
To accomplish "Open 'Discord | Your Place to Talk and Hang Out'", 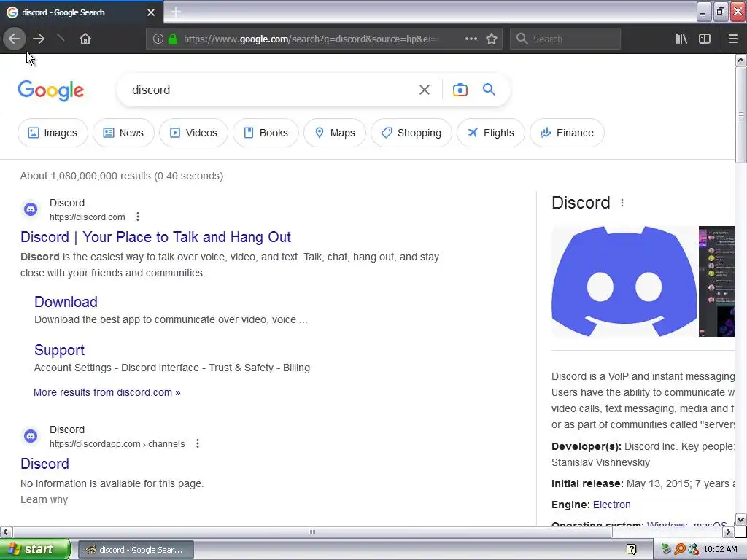I will 156,237.
